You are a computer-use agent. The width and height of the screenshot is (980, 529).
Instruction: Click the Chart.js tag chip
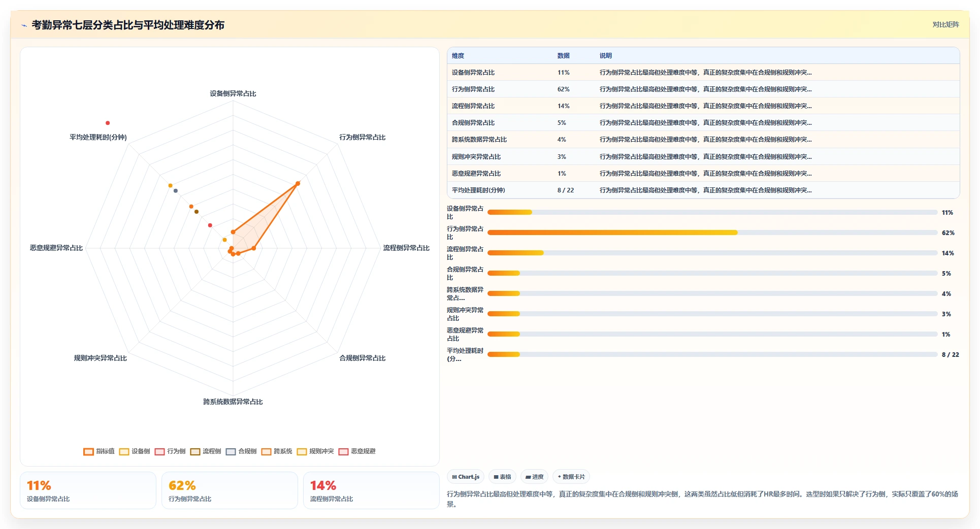pyautogui.click(x=466, y=477)
